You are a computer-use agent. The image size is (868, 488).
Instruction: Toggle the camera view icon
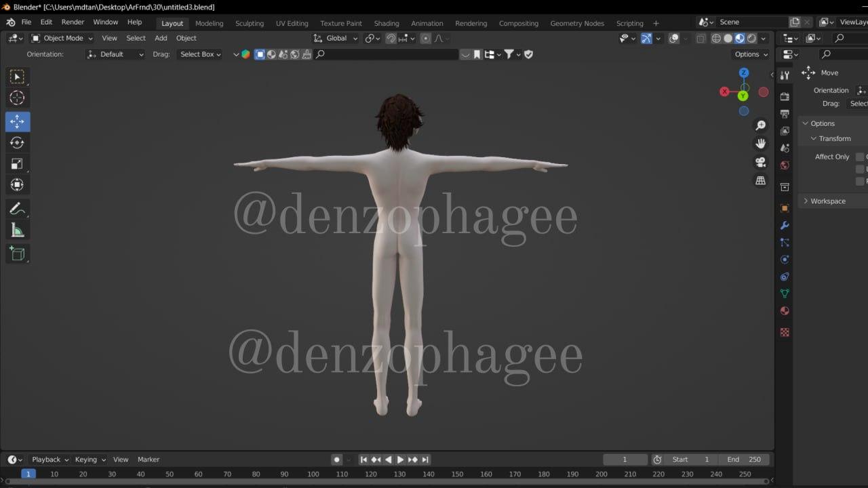click(x=761, y=162)
